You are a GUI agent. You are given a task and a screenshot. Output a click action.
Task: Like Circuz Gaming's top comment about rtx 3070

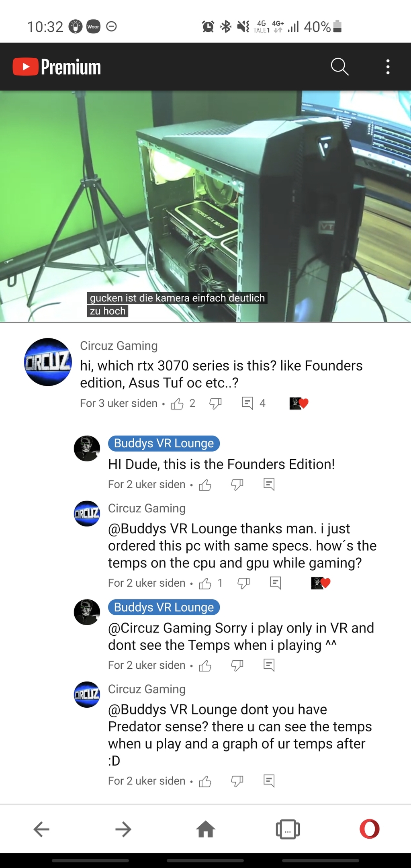tap(177, 403)
